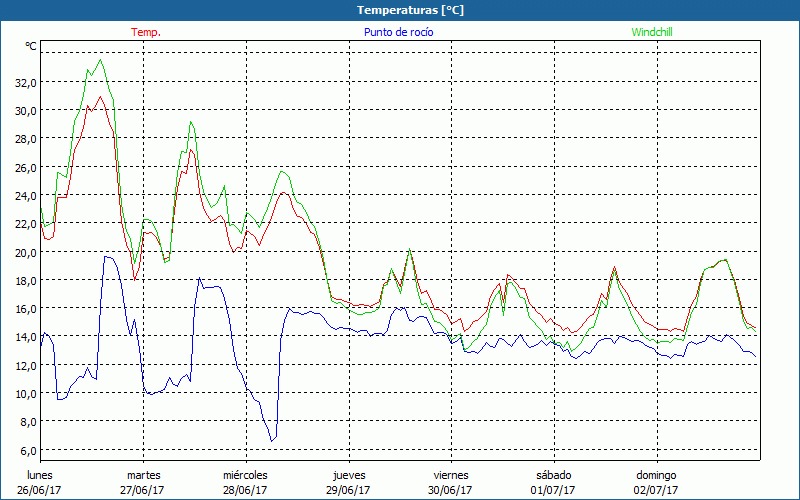Viewport: 800px width, 500px height.
Task: Click the 29/06/17 date label
Action: pyautogui.click(x=349, y=490)
